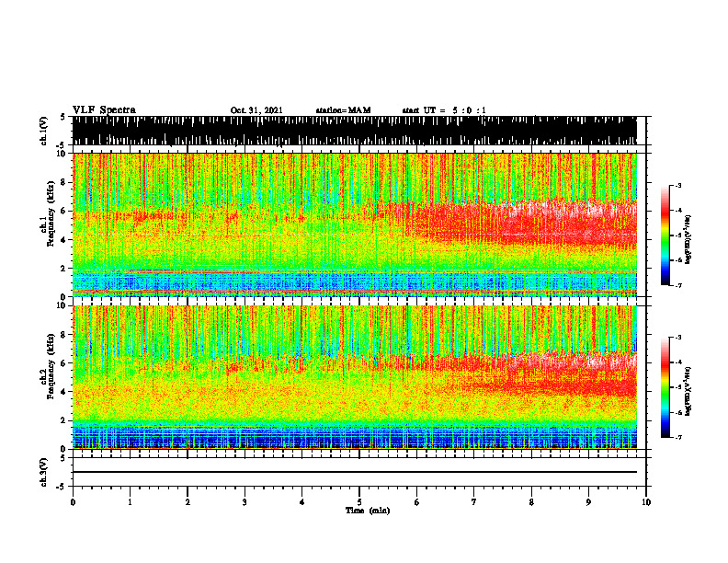The height and width of the screenshot is (563, 728).
Task: Click the "station=MAM" header text
Action: [x=343, y=110]
